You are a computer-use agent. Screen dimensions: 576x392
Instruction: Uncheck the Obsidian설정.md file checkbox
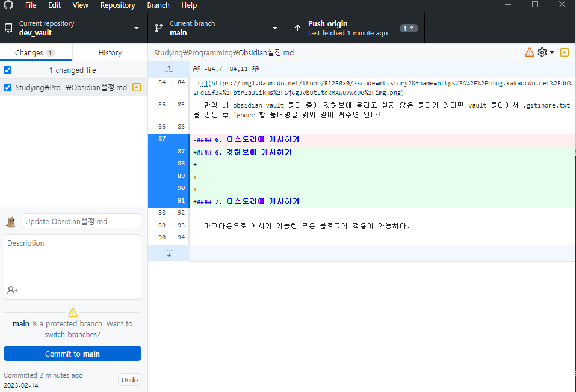tap(7, 87)
